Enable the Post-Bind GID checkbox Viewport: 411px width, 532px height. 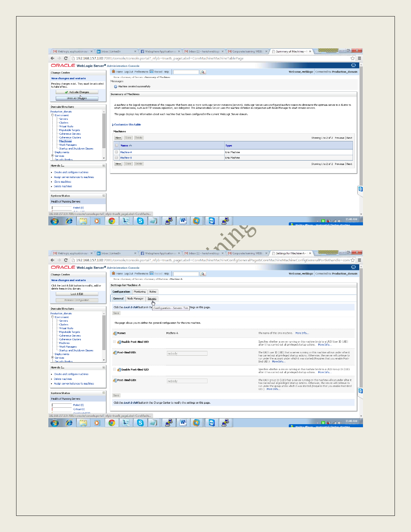tap(115, 369)
